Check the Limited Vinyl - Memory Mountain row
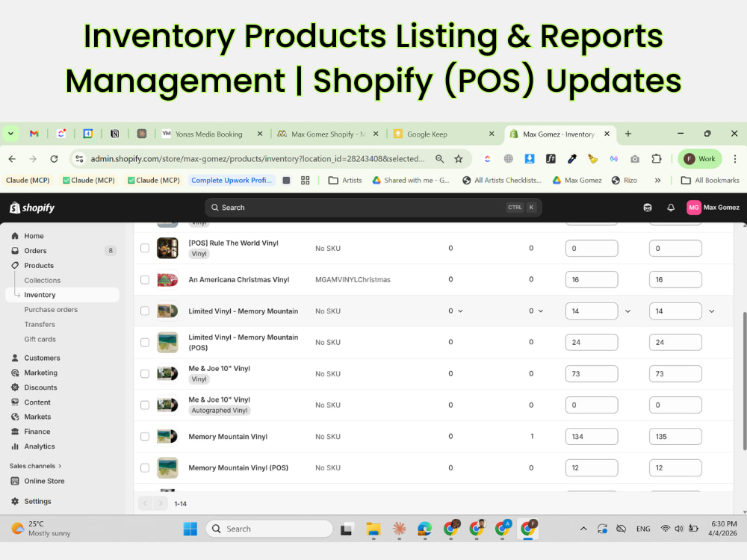Image resolution: width=747 pixels, height=560 pixels. [x=145, y=311]
